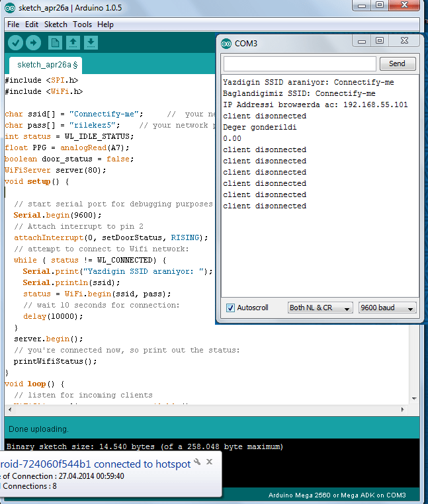Image resolution: width=428 pixels, height=504 pixels.
Task: Close the Arduino main window
Action: point(404,5)
